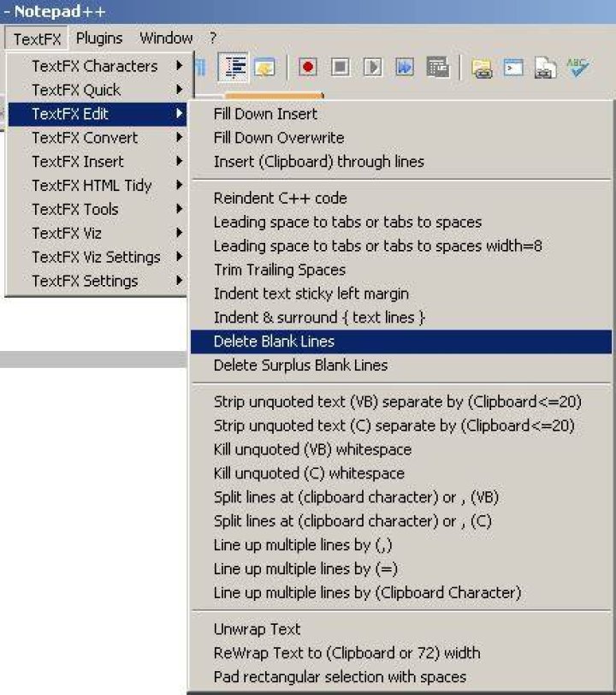Open the ? help menu
This screenshot has width=616, height=695.
point(213,39)
